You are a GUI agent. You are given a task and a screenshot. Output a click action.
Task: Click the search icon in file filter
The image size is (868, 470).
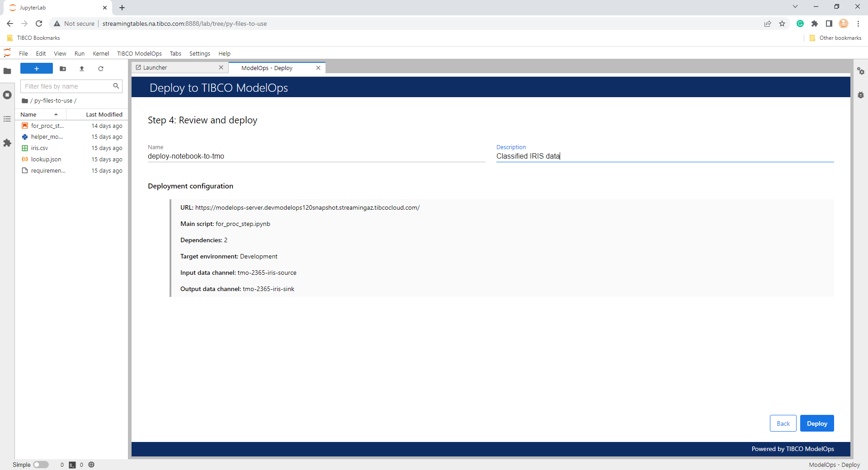coord(116,86)
